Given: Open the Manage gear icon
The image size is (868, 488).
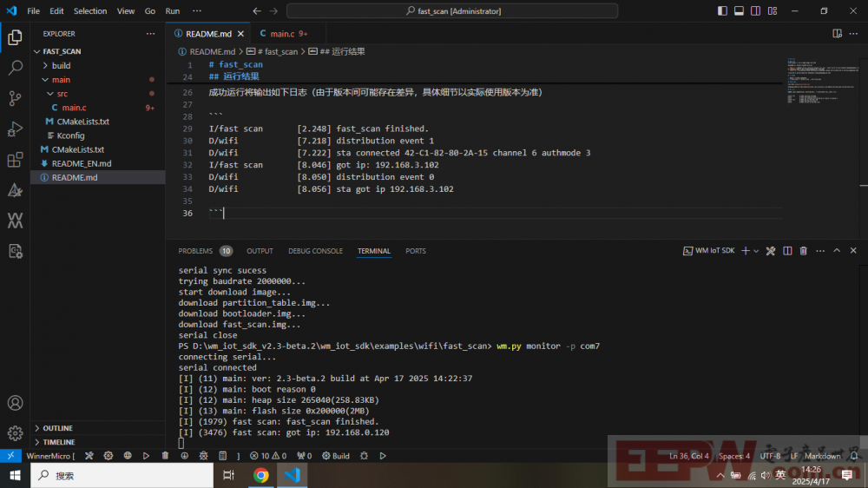Looking at the screenshot, I should click(x=15, y=432).
